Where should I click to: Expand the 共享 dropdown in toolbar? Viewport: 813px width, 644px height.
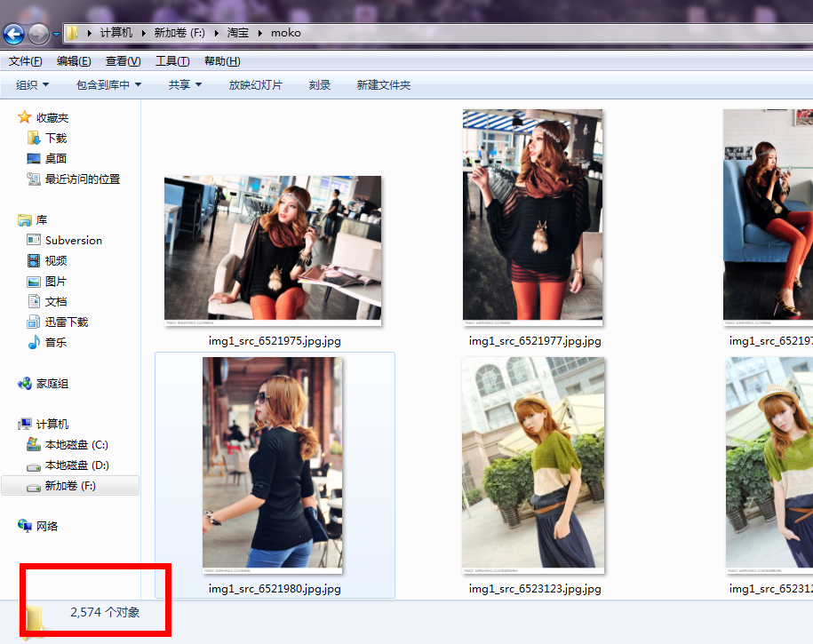[185, 85]
